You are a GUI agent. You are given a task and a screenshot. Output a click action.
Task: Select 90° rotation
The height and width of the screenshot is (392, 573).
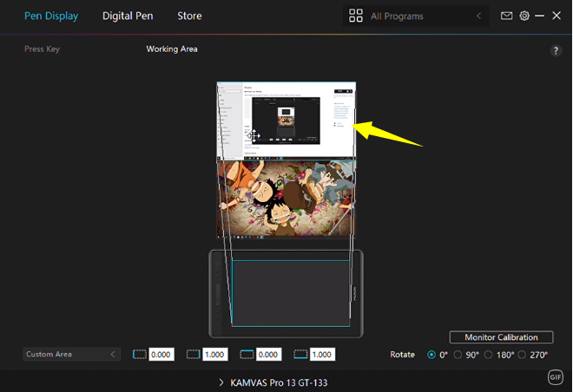(x=458, y=355)
